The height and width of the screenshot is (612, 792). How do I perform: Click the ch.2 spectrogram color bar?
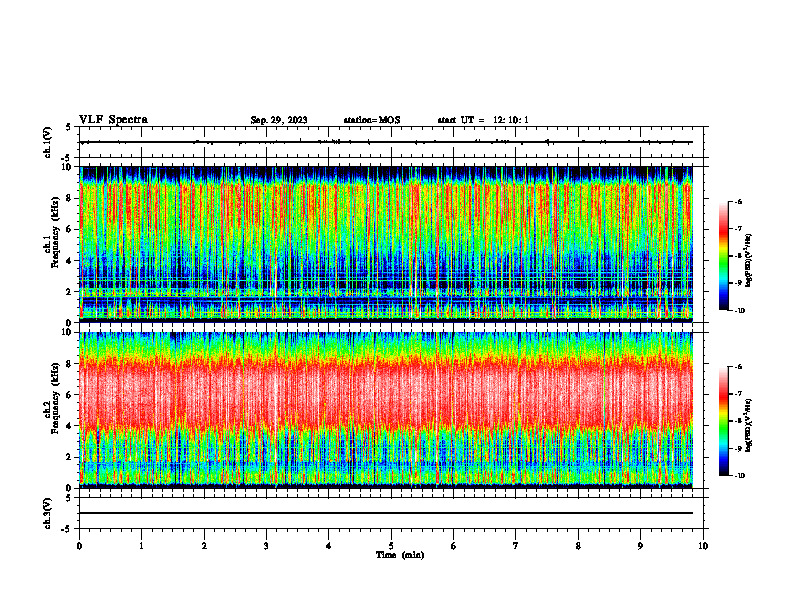[x=724, y=421]
